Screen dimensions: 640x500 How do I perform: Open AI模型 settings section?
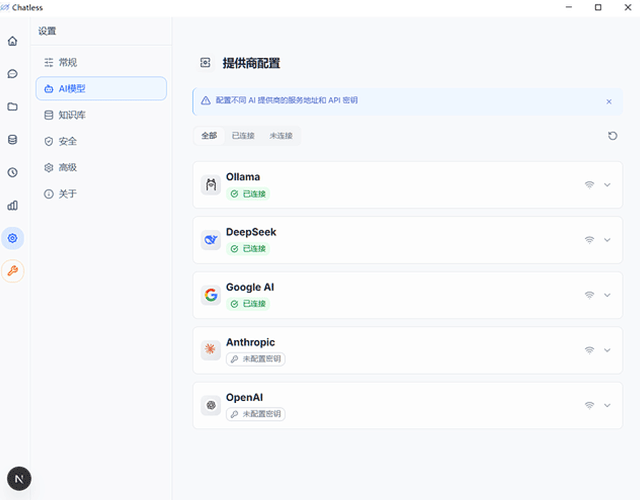click(101, 89)
